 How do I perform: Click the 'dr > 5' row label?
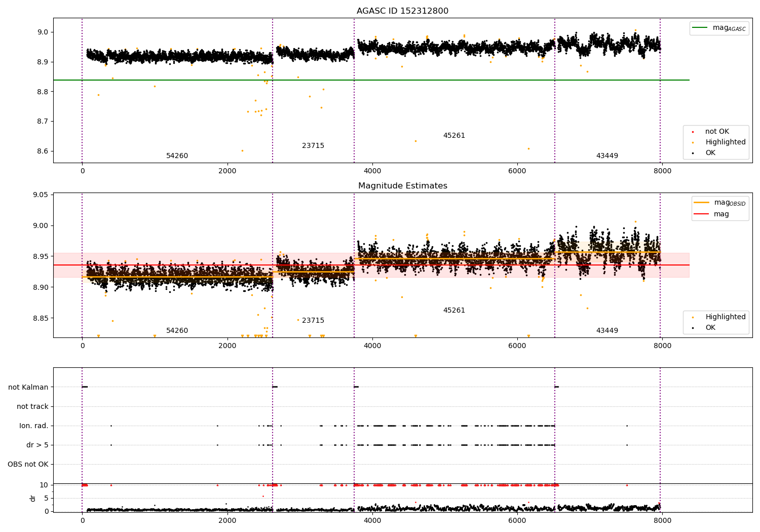pyautogui.click(x=37, y=445)
